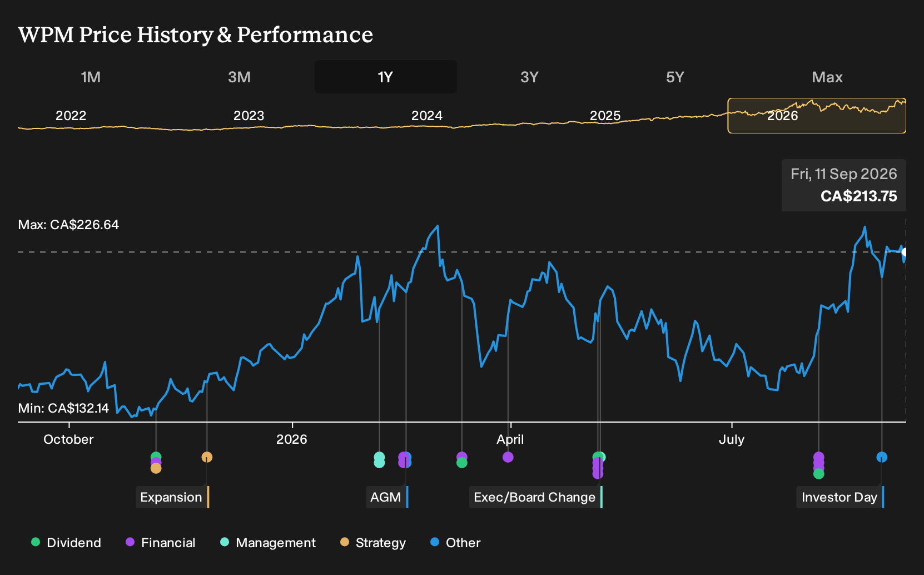Click the highlighted 2026 range selector window
This screenshot has width=924, height=575.
coord(817,116)
